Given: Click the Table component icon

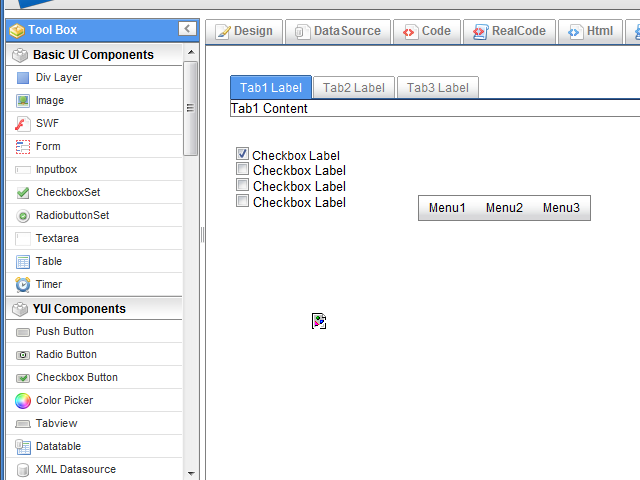Looking at the screenshot, I should [23, 261].
